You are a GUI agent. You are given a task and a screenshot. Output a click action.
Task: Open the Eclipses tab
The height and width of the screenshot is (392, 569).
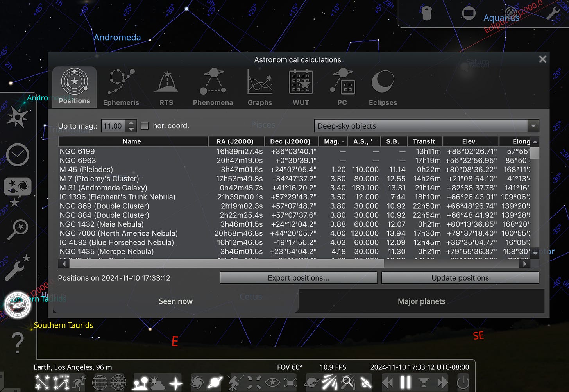383,87
